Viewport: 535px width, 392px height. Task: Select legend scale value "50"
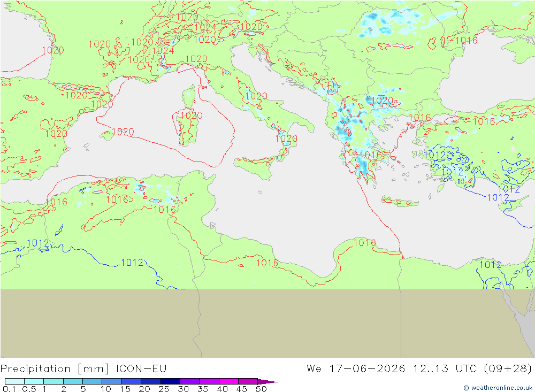click(261, 389)
